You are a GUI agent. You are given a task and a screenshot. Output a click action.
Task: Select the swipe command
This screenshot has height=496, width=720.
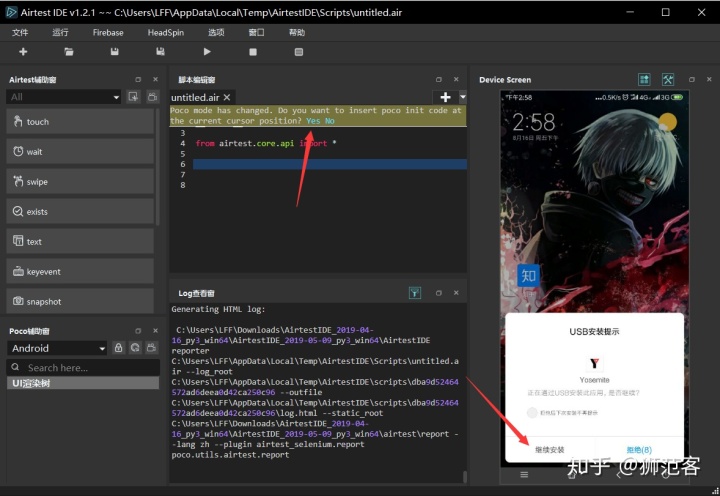[80, 181]
